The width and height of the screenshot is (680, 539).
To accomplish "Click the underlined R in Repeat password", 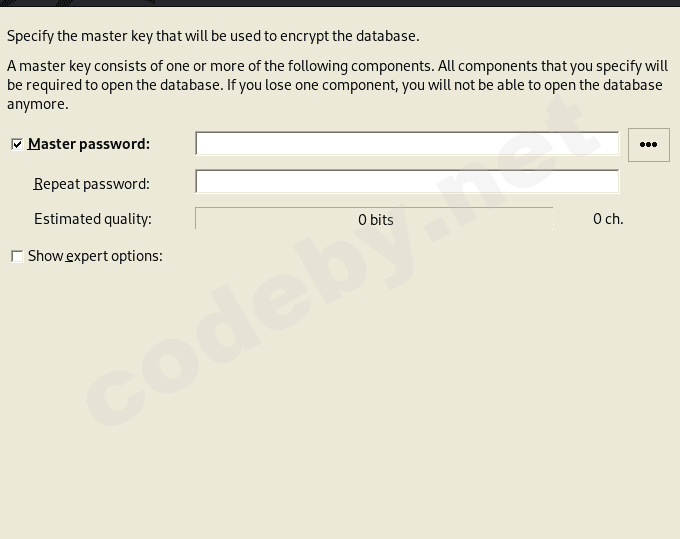I will pos(38,184).
